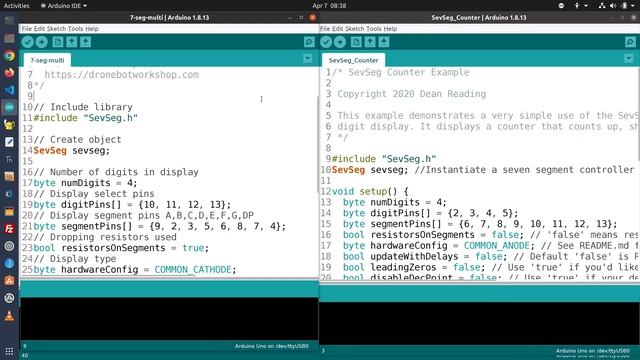Open the tab menu arrow in 7-seg-multi window
640x360 pixels.
[x=307, y=59]
